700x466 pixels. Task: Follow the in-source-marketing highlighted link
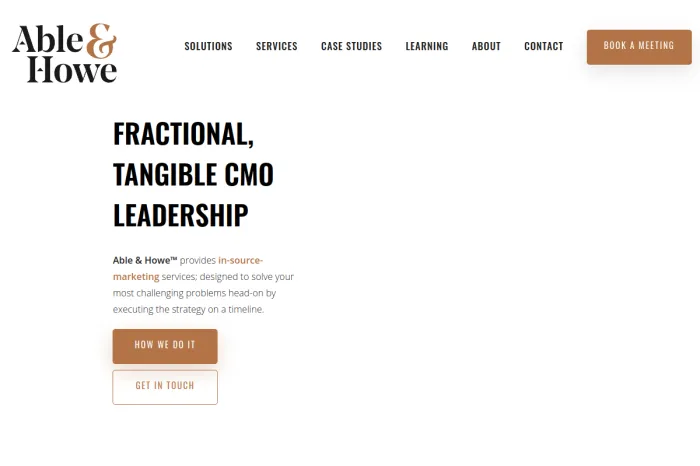tap(188, 268)
